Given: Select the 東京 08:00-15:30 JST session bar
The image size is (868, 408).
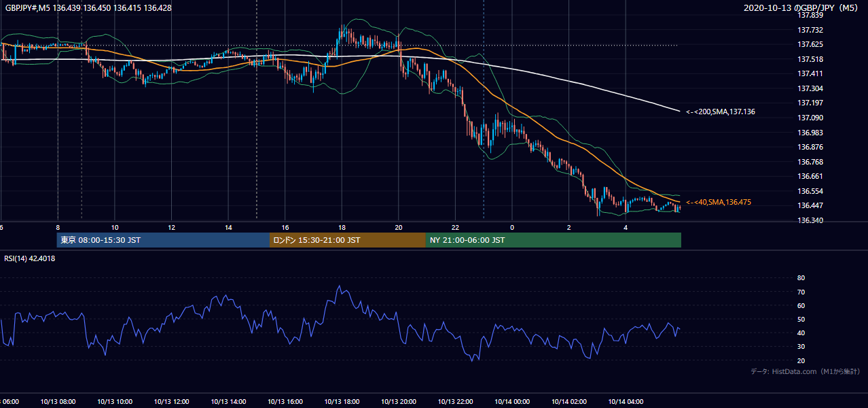Looking at the screenshot, I should coord(163,240).
